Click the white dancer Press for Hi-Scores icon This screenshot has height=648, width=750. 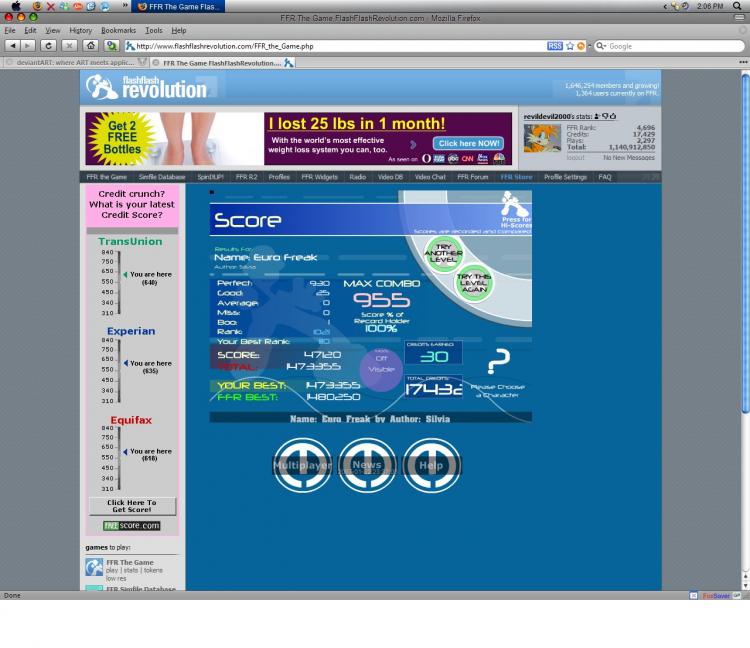[514, 205]
